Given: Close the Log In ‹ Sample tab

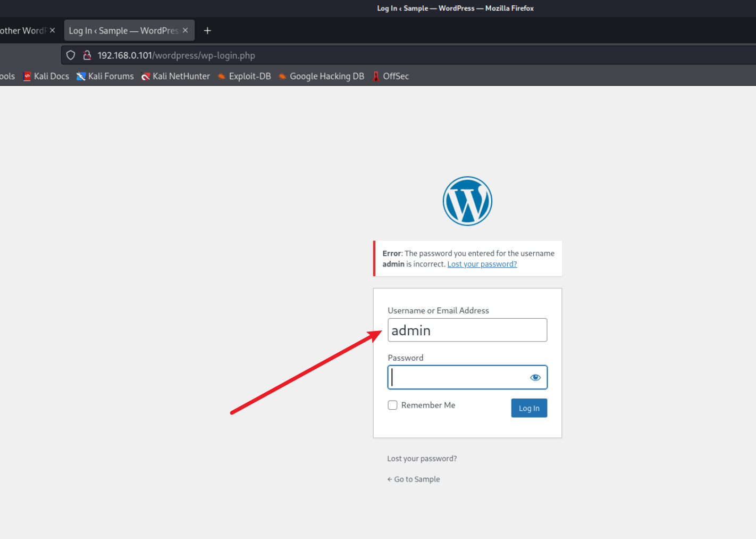Looking at the screenshot, I should coord(185,30).
